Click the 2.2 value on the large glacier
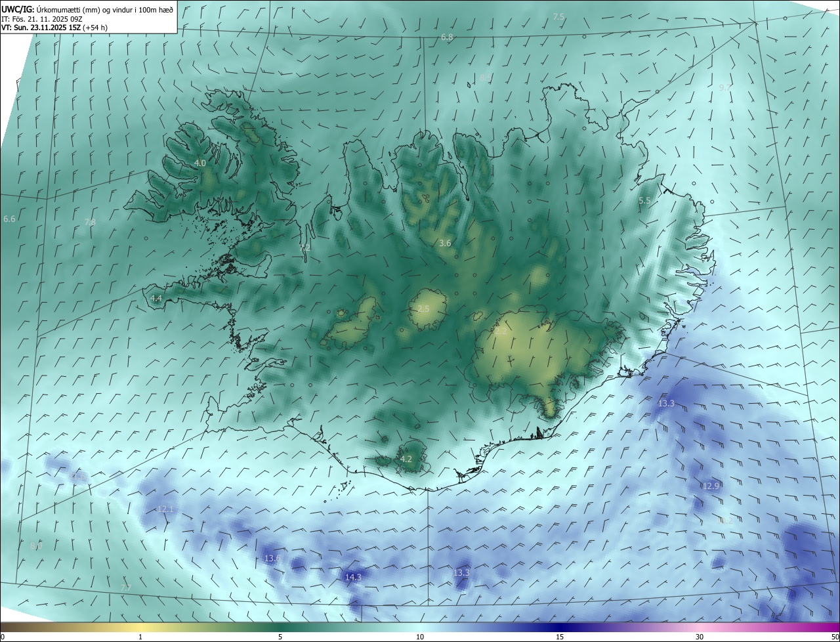The width and height of the screenshot is (840, 642). 500,332
